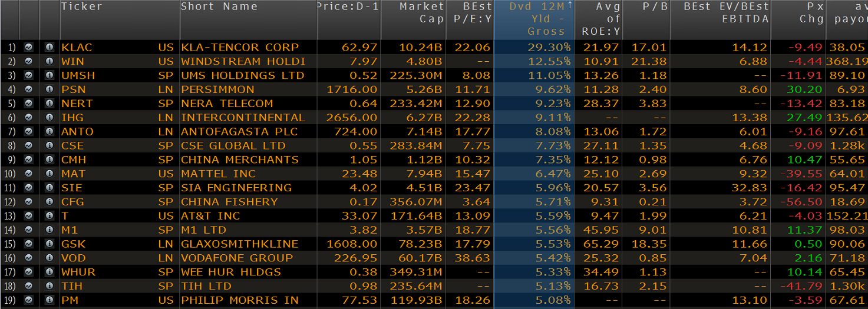Open the chart icon for WIN row
This screenshot has width=868, height=309.
click(28, 61)
